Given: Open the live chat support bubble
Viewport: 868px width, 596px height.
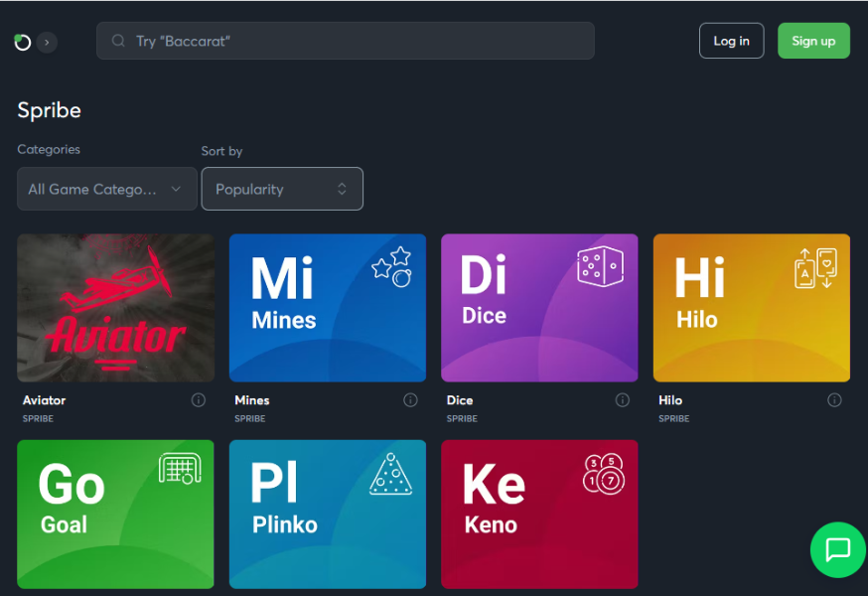Looking at the screenshot, I should tap(837, 548).
